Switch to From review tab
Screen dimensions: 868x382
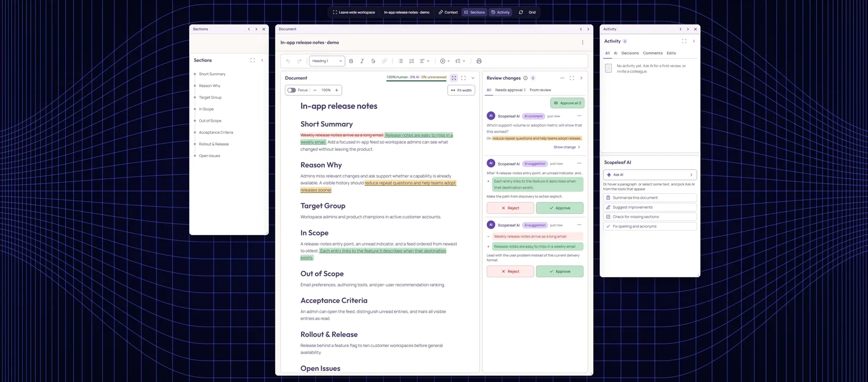(x=540, y=90)
